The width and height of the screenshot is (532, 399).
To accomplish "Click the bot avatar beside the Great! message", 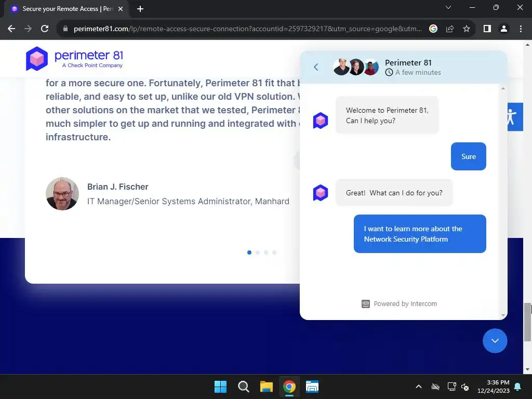I will [320, 193].
